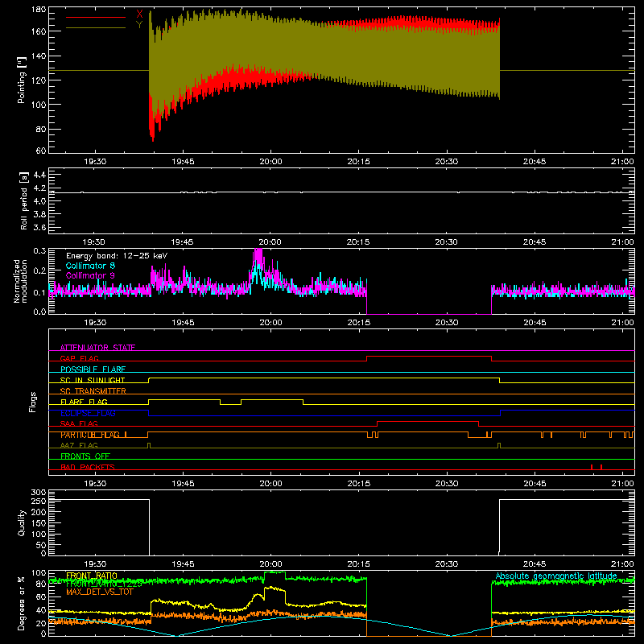Click the ATTENUATOR_STATE flag label
The width and height of the screenshot is (644, 644).
pyautogui.click(x=97, y=348)
